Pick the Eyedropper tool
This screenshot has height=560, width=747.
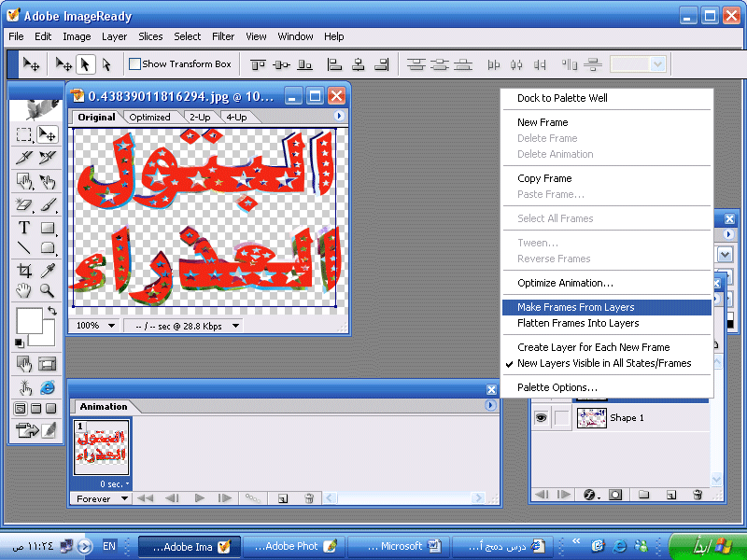[x=47, y=271]
